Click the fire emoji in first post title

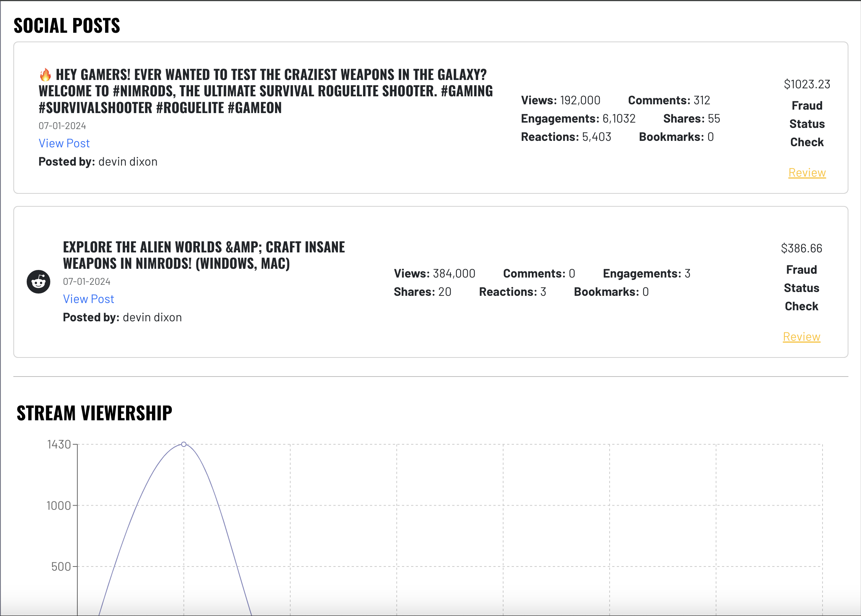pyautogui.click(x=45, y=75)
